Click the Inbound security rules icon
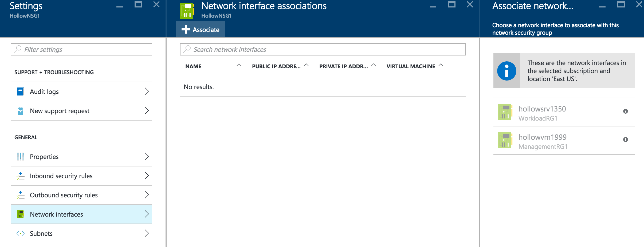 tap(20, 176)
